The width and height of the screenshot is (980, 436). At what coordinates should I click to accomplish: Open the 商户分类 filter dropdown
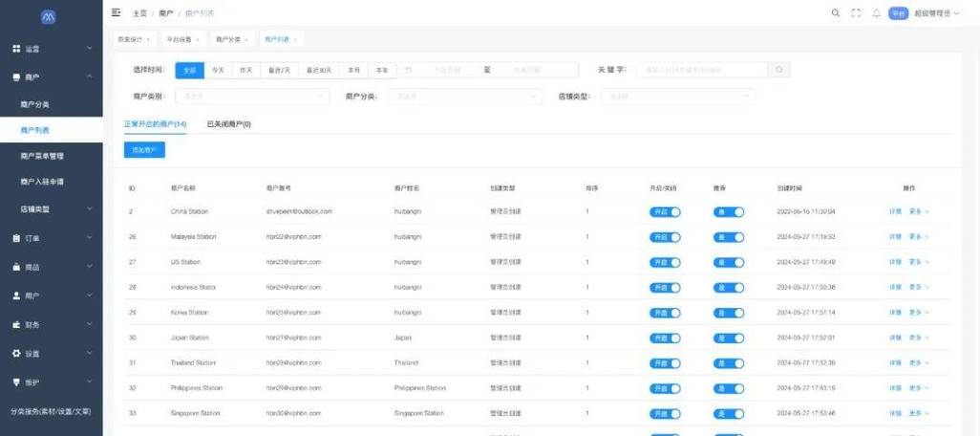(x=465, y=97)
